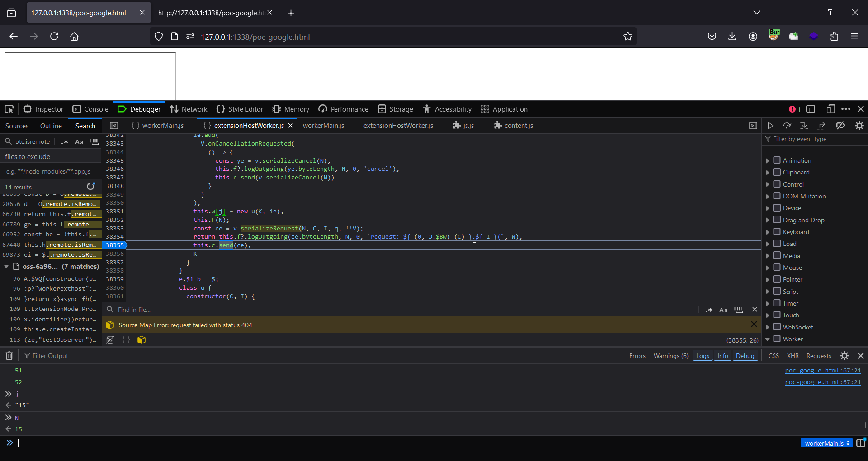The width and height of the screenshot is (868, 461).
Task: Open the Style Editor panel
Action: point(240,109)
